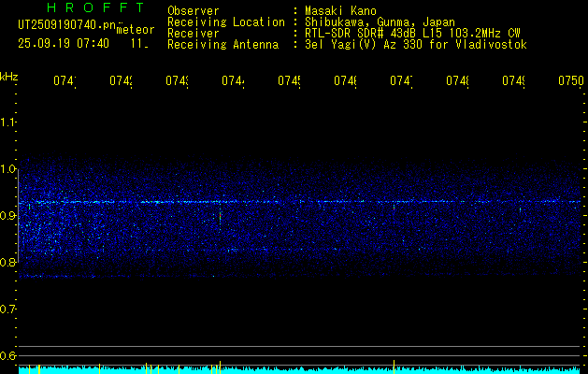Click the HROFFT title text

click(94, 7)
